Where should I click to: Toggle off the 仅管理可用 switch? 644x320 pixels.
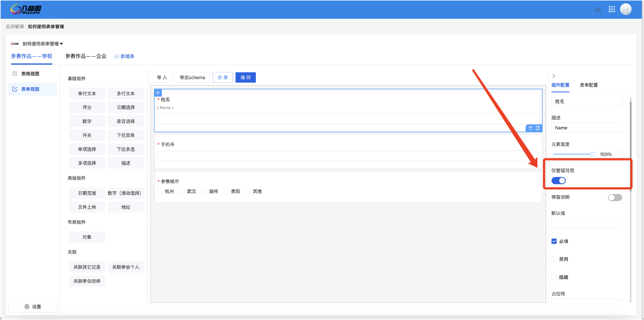[x=558, y=180]
